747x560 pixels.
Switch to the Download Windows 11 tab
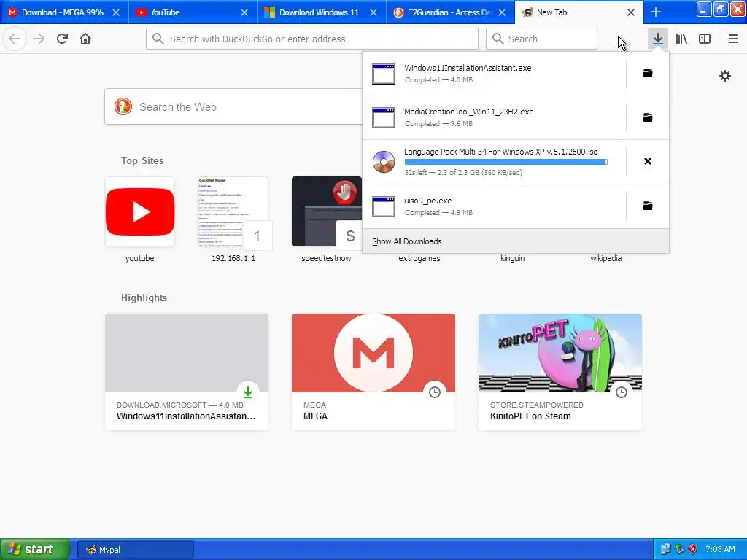(322, 12)
